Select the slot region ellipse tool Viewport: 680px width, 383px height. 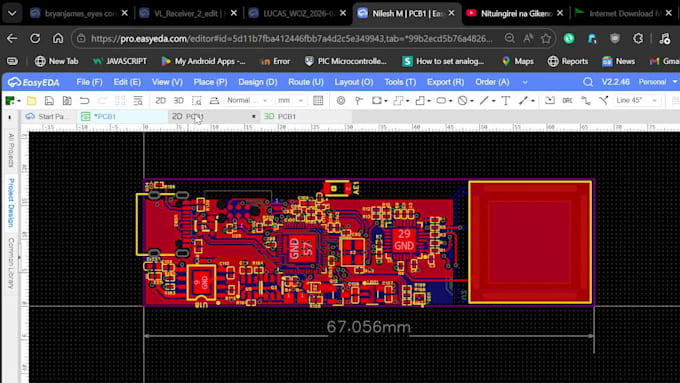pyautogui.click(x=441, y=101)
